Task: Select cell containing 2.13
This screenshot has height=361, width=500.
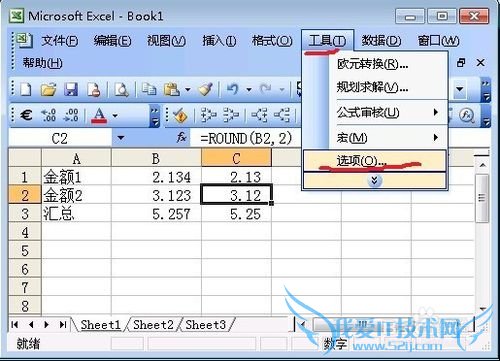Action: 236,177
